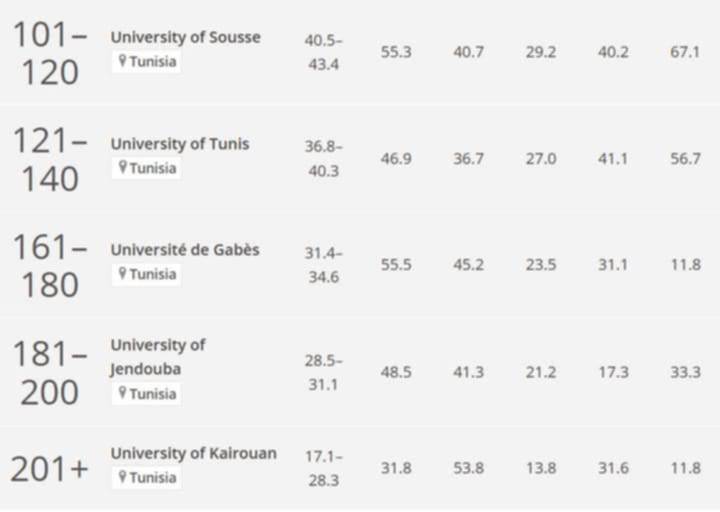Open the University of Kairouan link

pyautogui.click(x=193, y=453)
